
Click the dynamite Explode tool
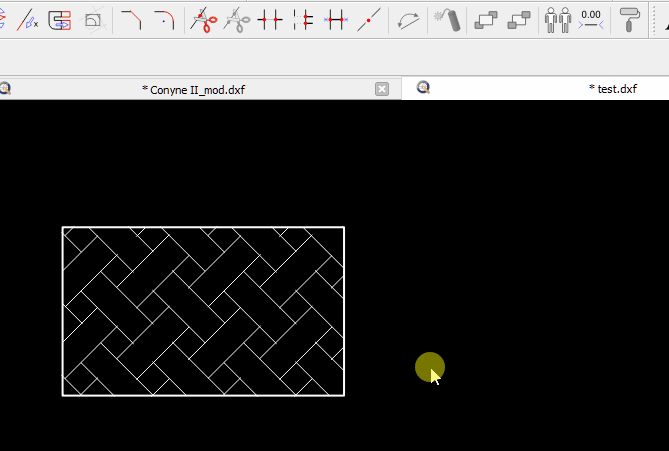[x=446, y=18]
